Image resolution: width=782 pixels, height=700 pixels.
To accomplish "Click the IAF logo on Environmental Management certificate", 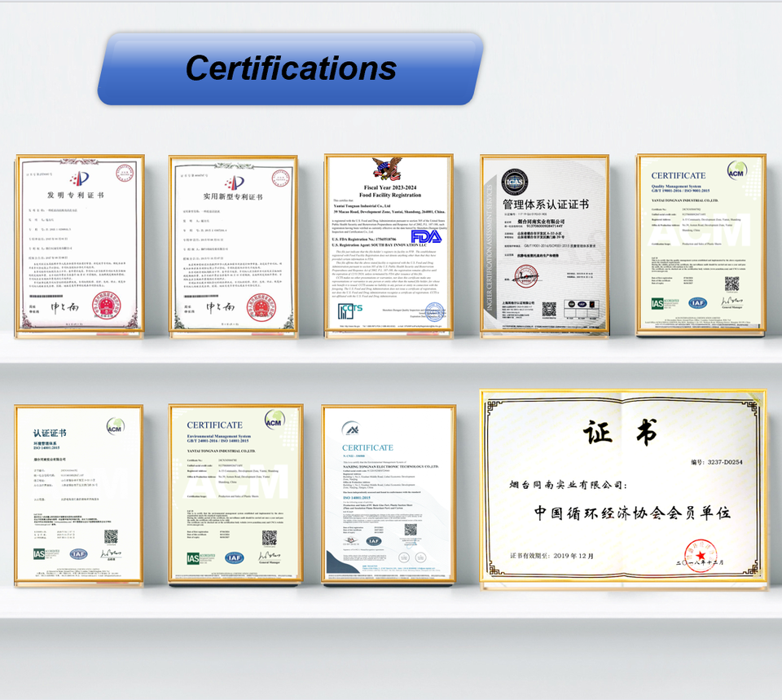I will pyautogui.click(x=234, y=558).
